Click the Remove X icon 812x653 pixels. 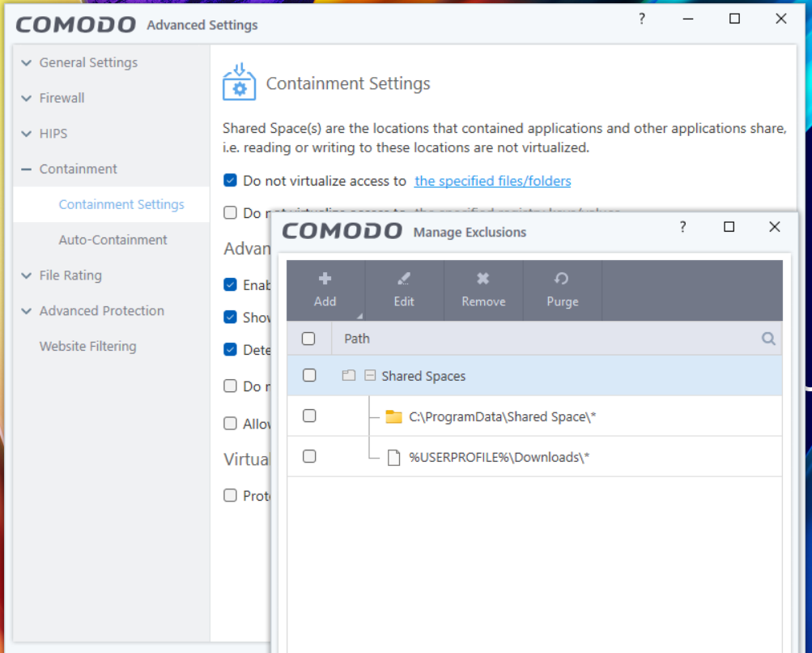[483, 279]
